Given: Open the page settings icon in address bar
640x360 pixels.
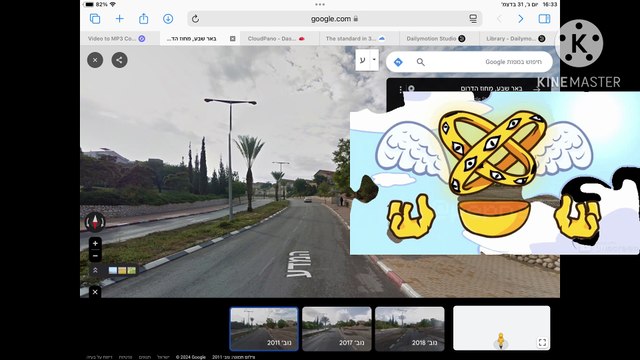Looking at the screenshot, I should (x=473, y=19).
